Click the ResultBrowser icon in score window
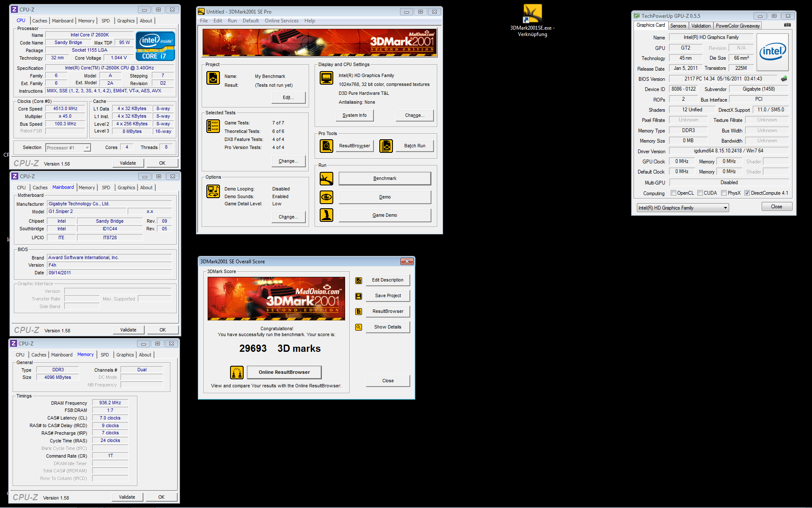812x508 pixels. (359, 312)
